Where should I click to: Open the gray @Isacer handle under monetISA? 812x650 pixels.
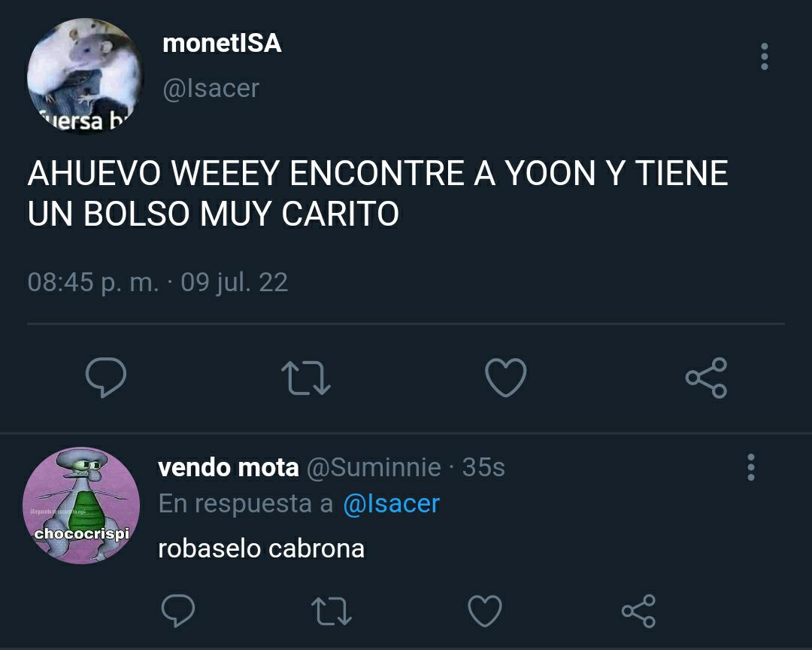click(x=211, y=89)
